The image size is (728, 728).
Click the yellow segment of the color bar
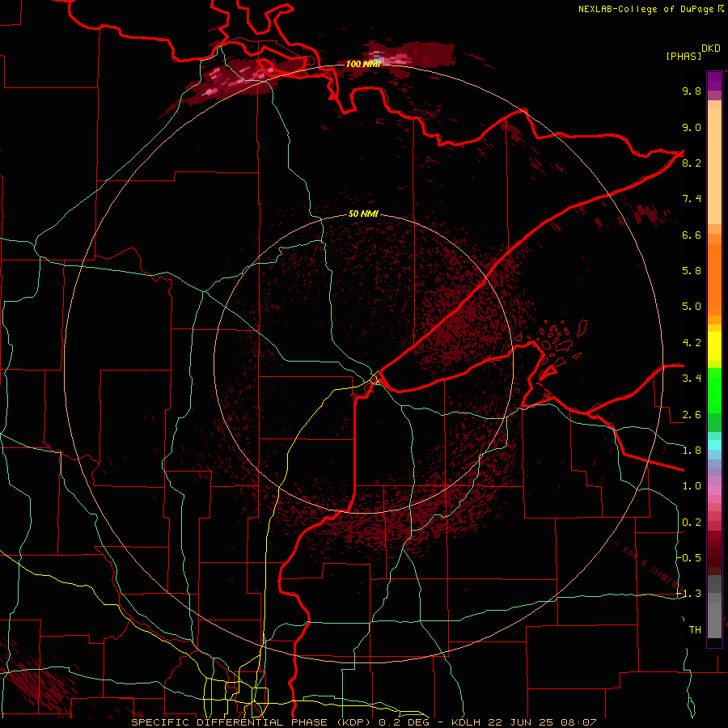coord(714,346)
